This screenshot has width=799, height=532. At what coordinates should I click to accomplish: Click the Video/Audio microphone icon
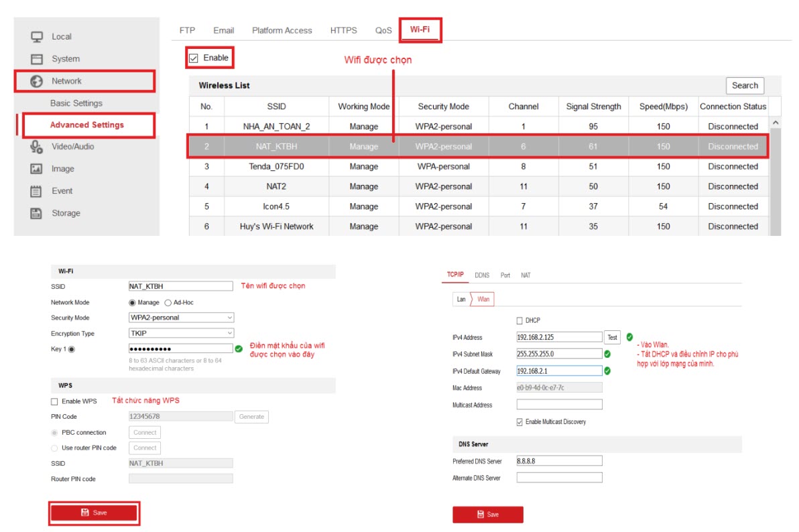pos(37,147)
